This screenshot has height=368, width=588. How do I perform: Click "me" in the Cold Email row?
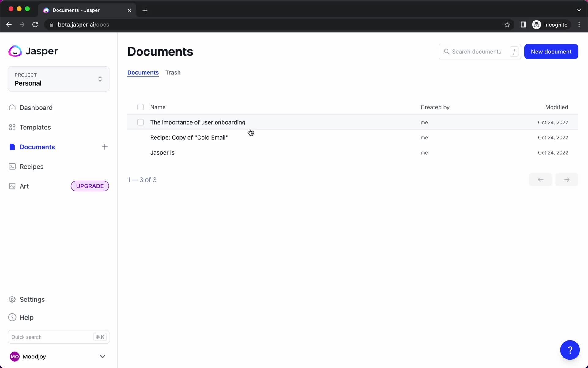pos(424,138)
